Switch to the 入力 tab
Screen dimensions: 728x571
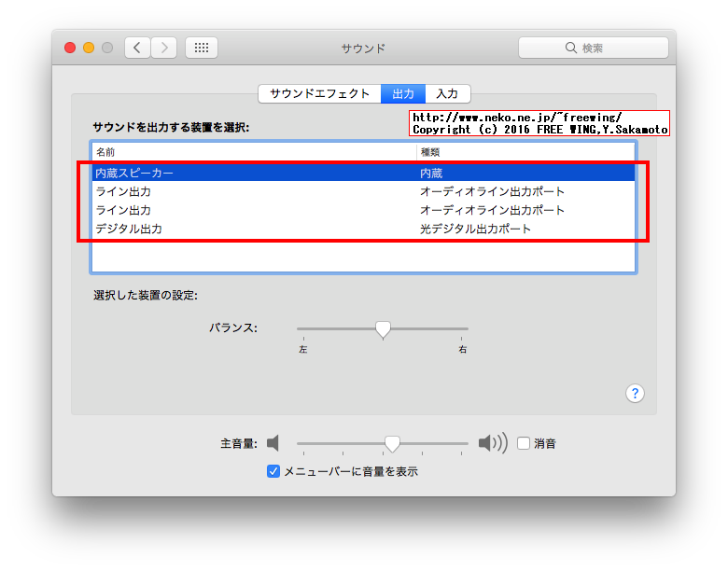click(x=448, y=93)
